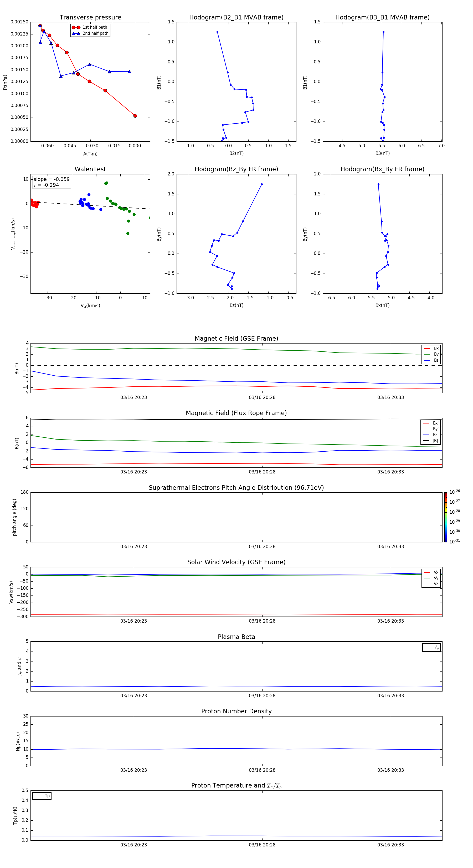
Task: Select the Bx legend entry in the GSE Frame panel
Action: coord(431,349)
